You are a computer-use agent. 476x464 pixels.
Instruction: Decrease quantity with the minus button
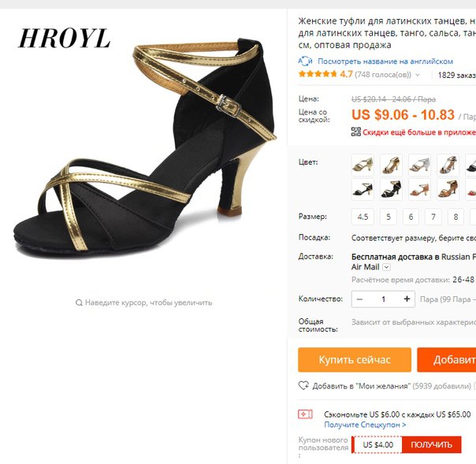pos(359,299)
